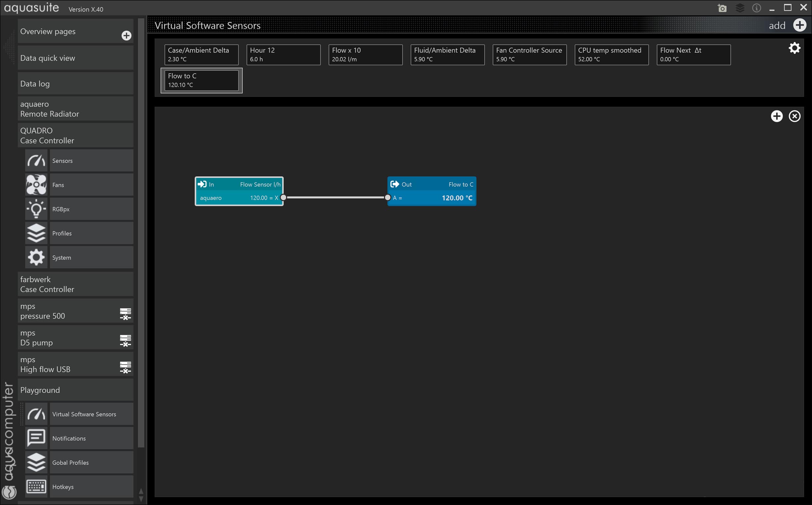Add a new overview page plus icon

click(x=126, y=35)
